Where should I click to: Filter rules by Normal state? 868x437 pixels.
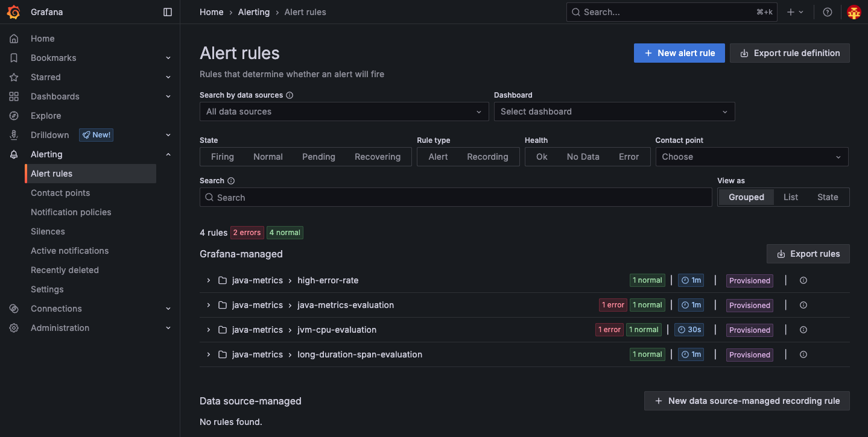point(268,157)
